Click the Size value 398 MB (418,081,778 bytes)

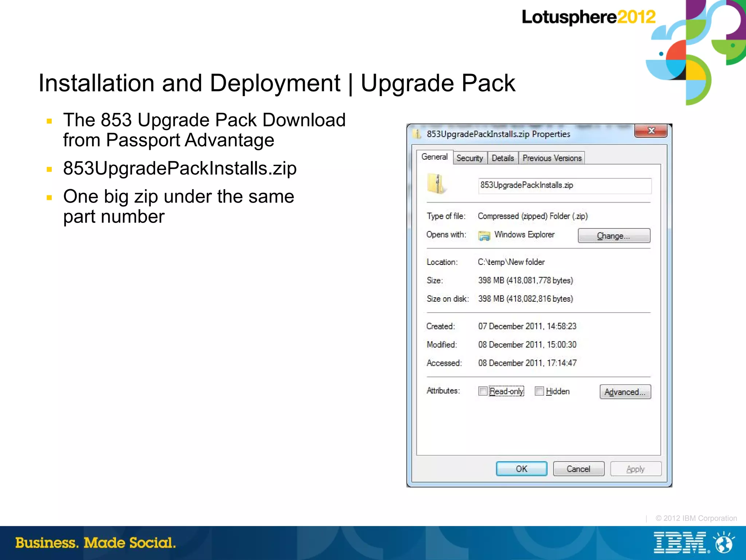(x=526, y=280)
